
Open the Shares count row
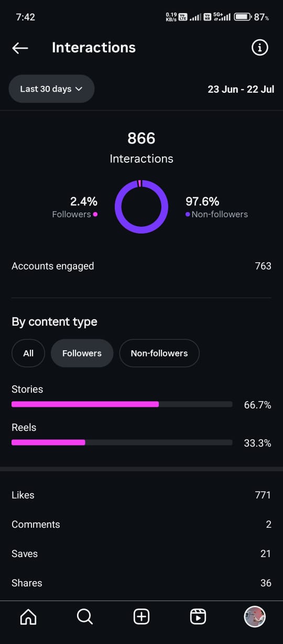click(x=141, y=583)
